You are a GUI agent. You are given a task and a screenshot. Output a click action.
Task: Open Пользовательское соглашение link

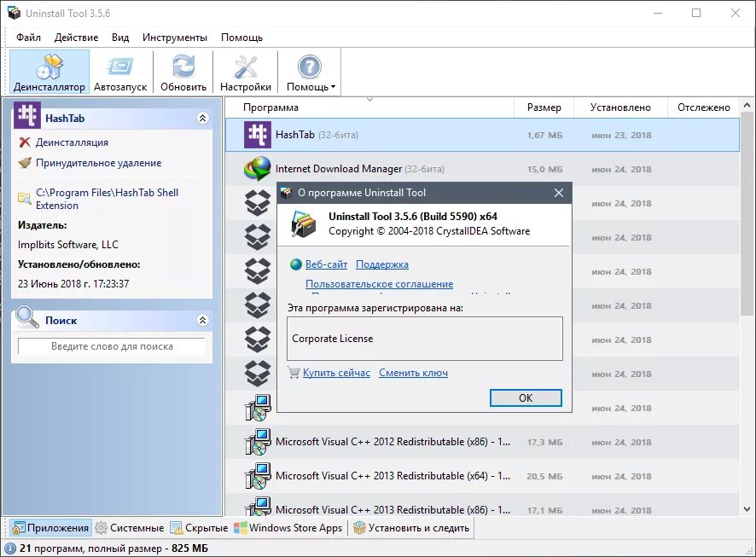pyautogui.click(x=379, y=284)
